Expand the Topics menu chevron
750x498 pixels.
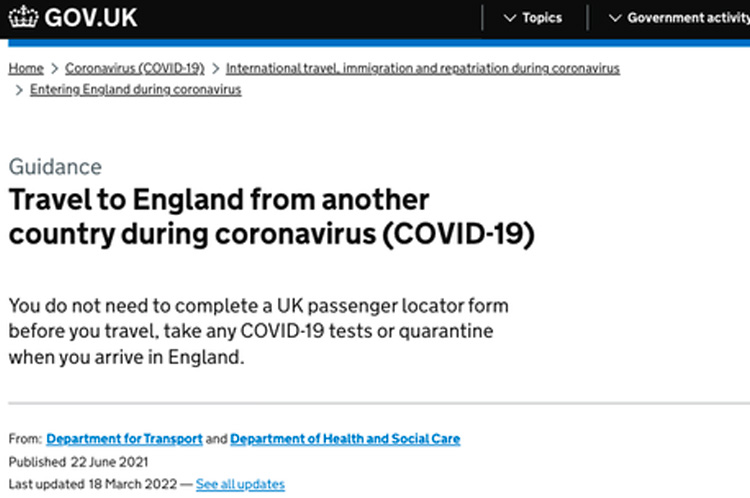[x=510, y=18]
